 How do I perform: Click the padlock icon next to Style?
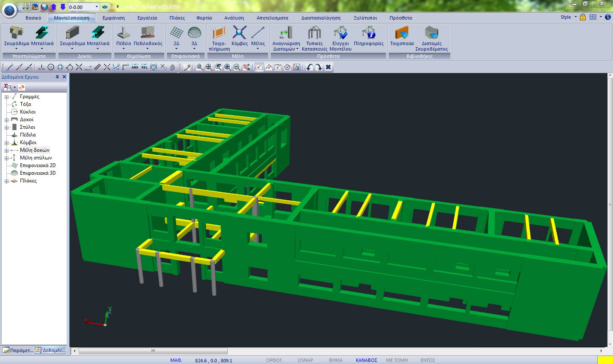(x=582, y=17)
